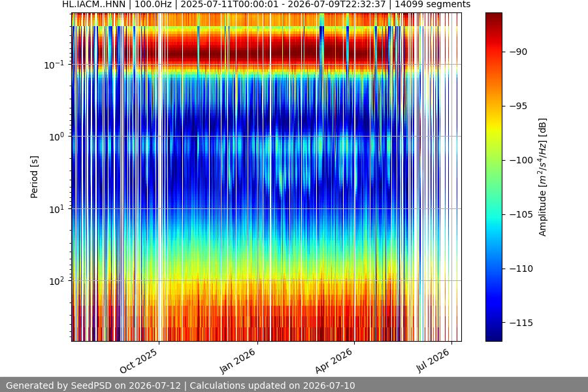Click the amplitude colorbar gradient
The height and width of the screenshot is (392, 588).
[x=493, y=177]
